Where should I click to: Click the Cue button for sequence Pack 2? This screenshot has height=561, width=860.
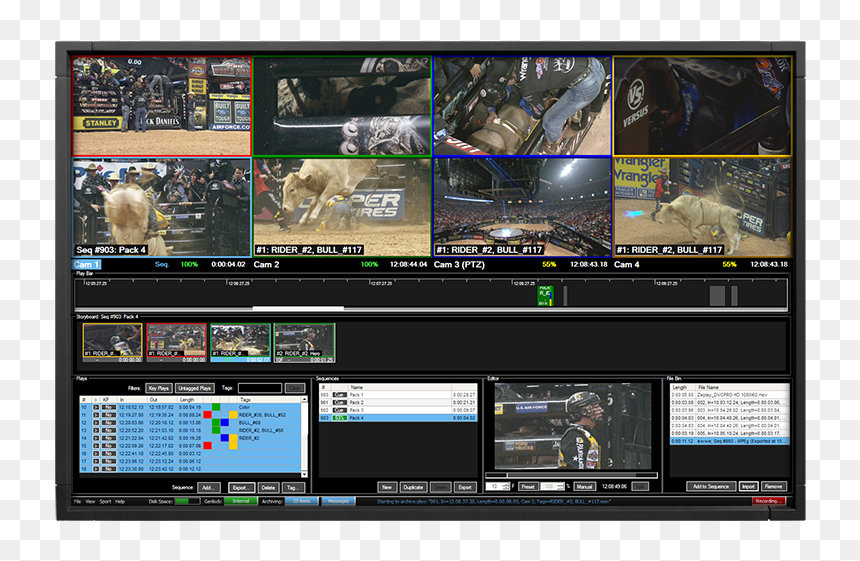340,403
